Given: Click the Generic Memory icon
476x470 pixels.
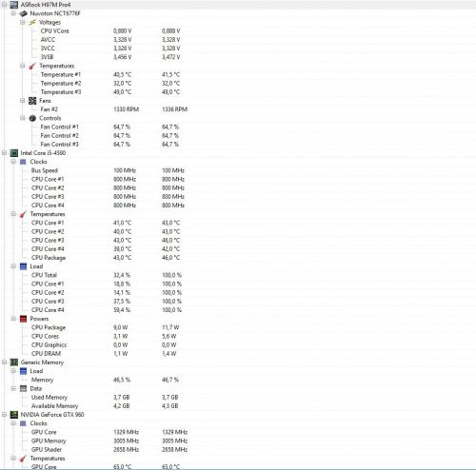Looking at the screenshot, I should 14,362.
